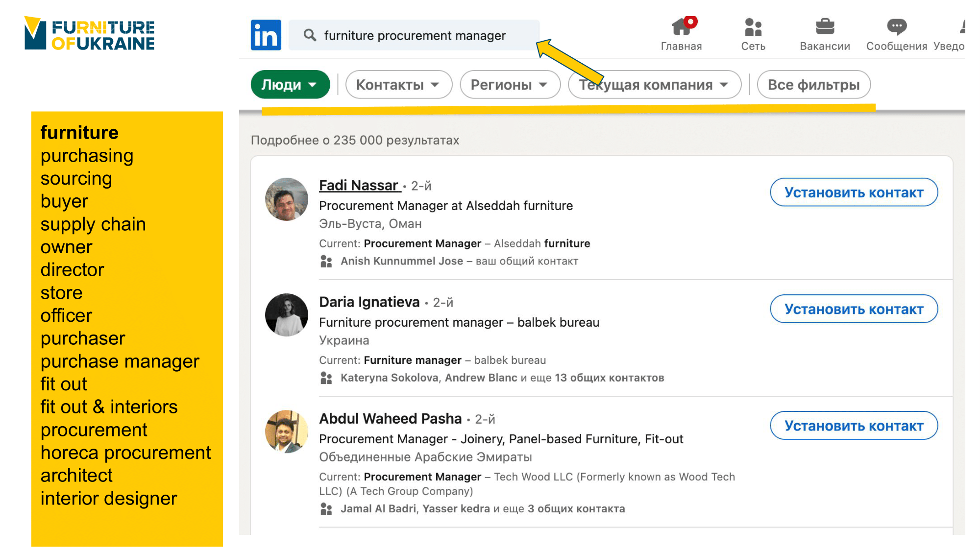Open the Люди filter dropdown
This screenshot has height=551, width=980.
coord(290,84)
